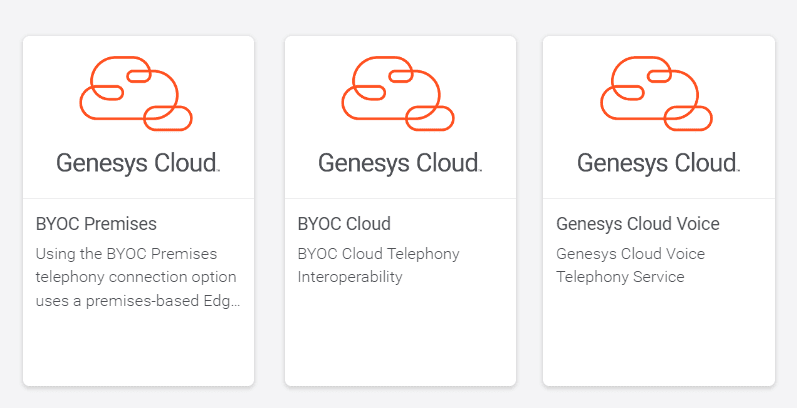Click the 'Genesys Cloud Voice' description line under the title

point(630,253)
